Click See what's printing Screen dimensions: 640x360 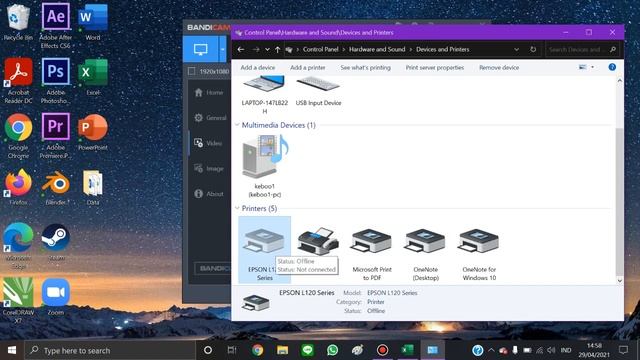tap(366, 67)
